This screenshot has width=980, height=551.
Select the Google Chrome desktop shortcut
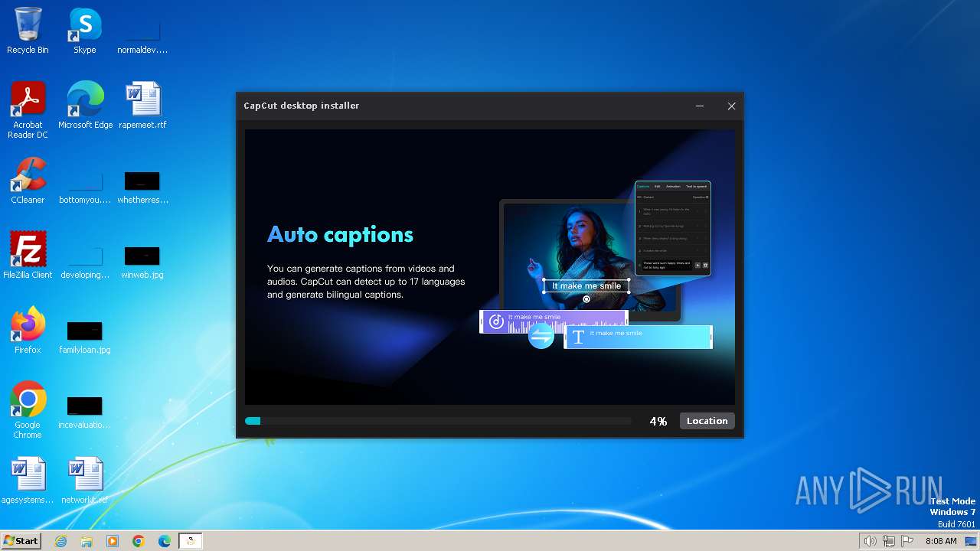[x=28, y=410]
